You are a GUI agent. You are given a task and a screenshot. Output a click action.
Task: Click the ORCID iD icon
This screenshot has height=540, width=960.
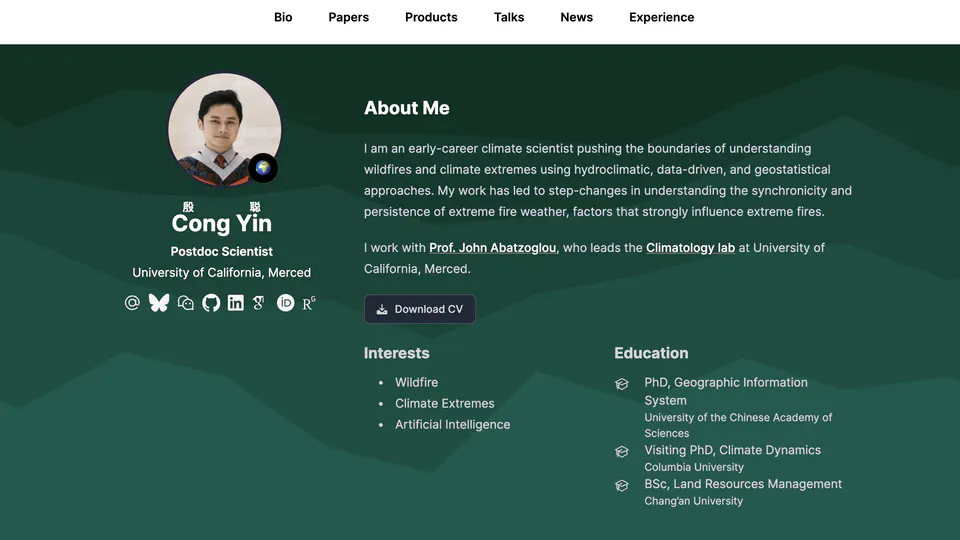click(x=285, y=303)
